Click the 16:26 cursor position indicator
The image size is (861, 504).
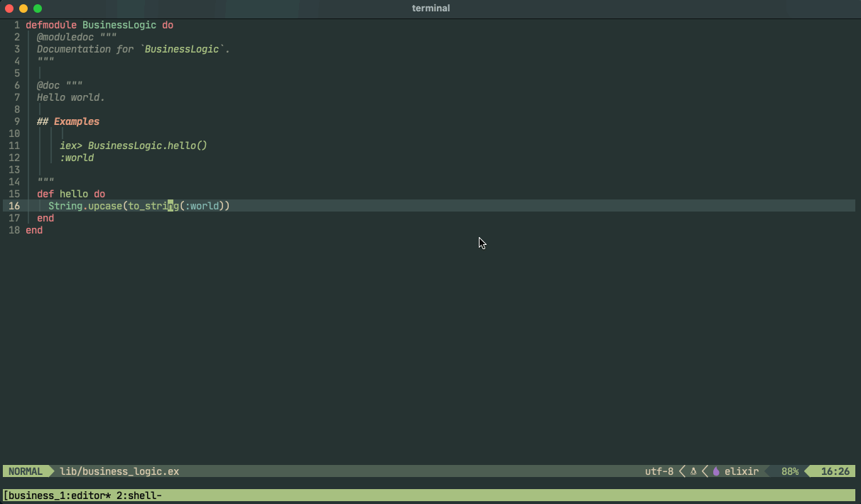(x=835, y=471)
